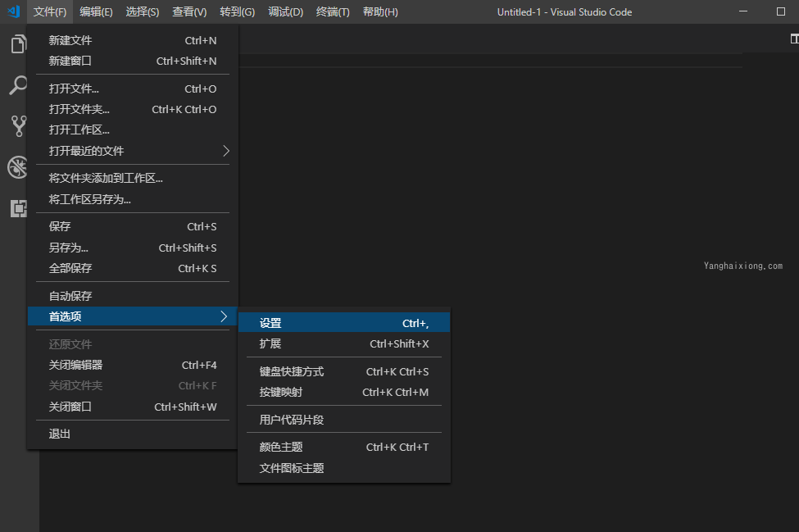The height and width of the screenshot is (532, 799).
Task: Select 打开文件夹... menu entry
Action: click(133, 109)
